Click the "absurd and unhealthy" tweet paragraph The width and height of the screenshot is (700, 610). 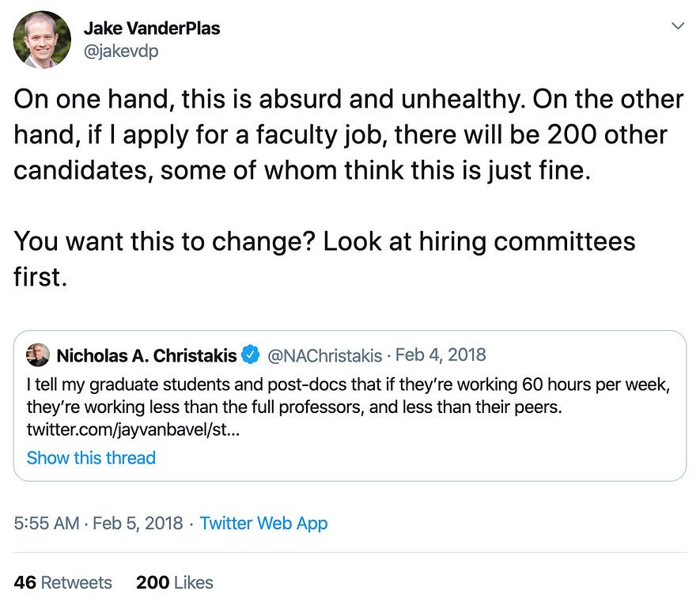(348, 135)
